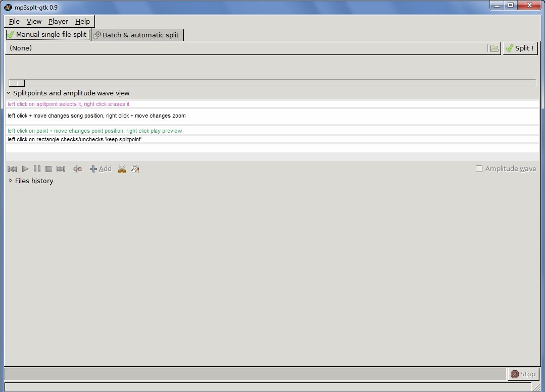The width and height of the screenshot is (545, 392).
Task: Stop the player
Action: 48,169
